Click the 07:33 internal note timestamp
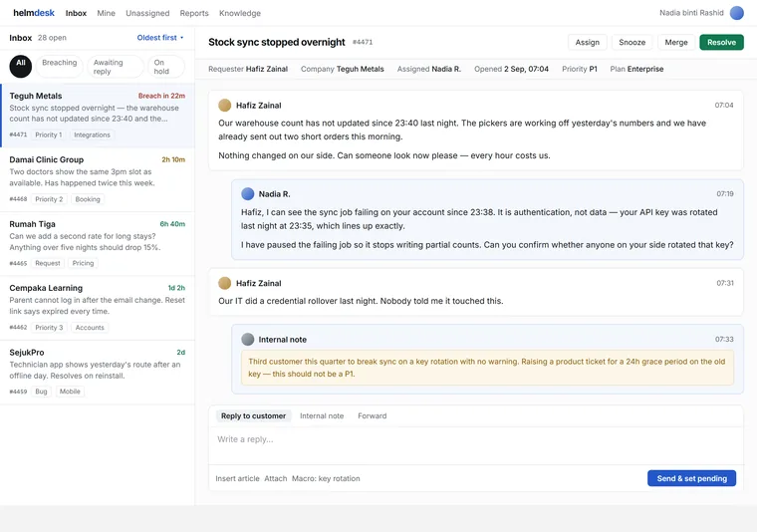This screenshot has height=532, width=757. pyautogui.click(x=724, y=340)
